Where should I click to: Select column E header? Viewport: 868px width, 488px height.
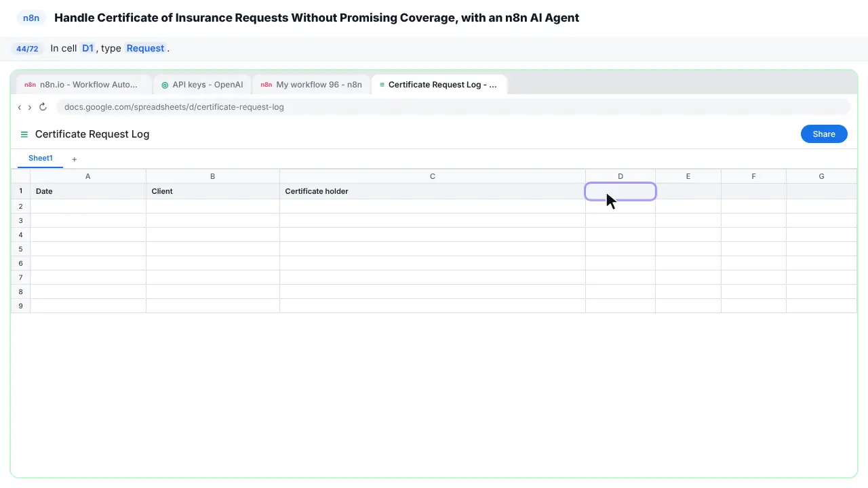click(688, 176)
